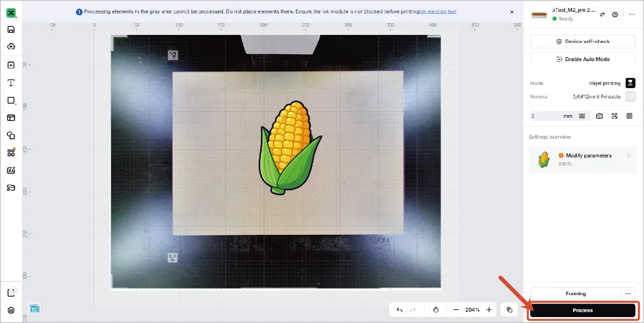
Task: Click the undo arrow
Action: pyautogui.click(x=399, y=310)
